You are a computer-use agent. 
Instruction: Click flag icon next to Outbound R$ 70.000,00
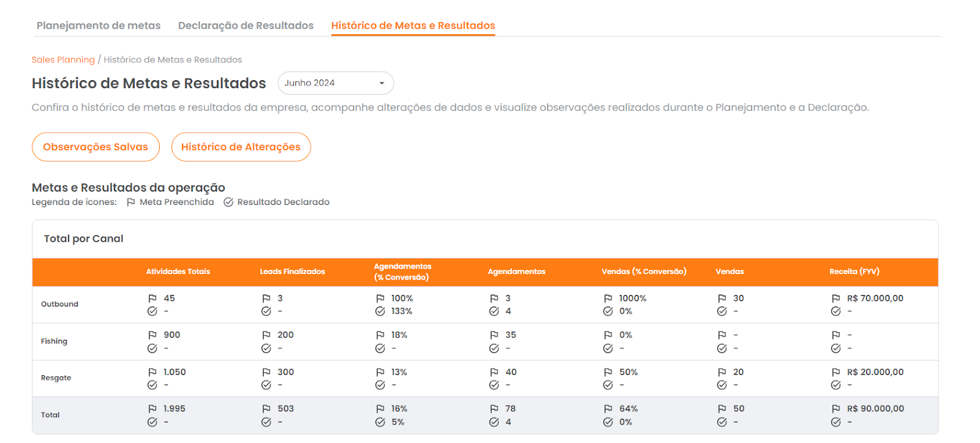pos(836,299)
